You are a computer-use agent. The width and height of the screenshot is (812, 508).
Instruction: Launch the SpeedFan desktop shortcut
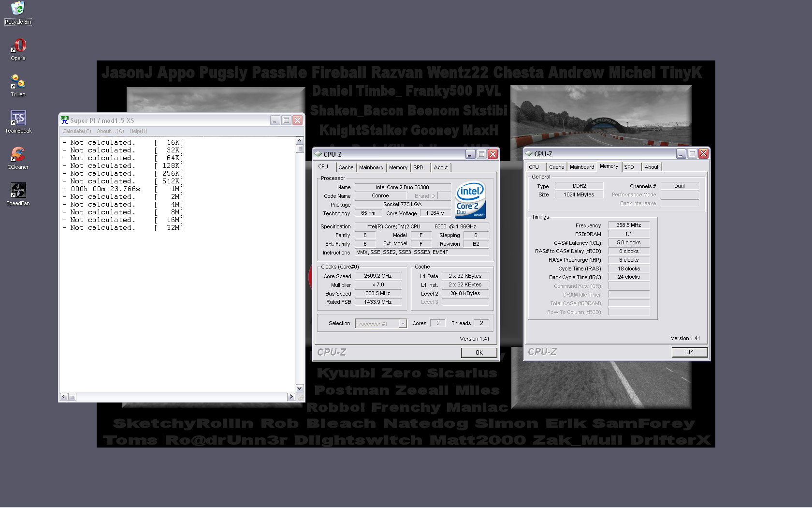point(18,194)
